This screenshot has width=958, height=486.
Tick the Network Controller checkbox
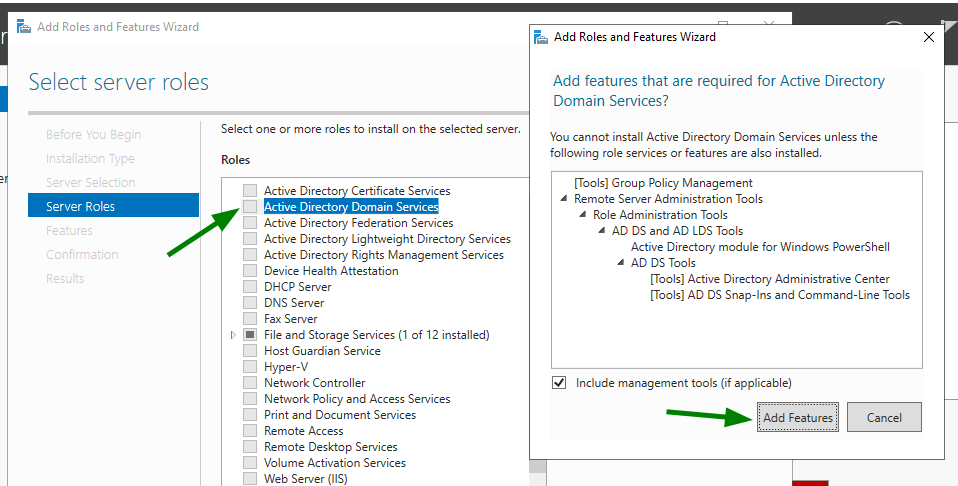pyautogui.click(x=250, y=383)
